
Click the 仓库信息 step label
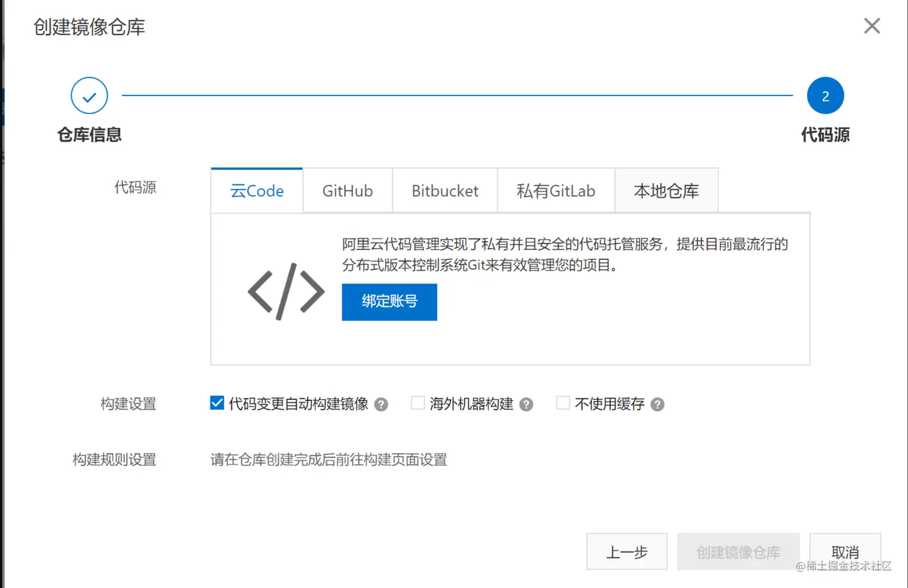[89, 135]
